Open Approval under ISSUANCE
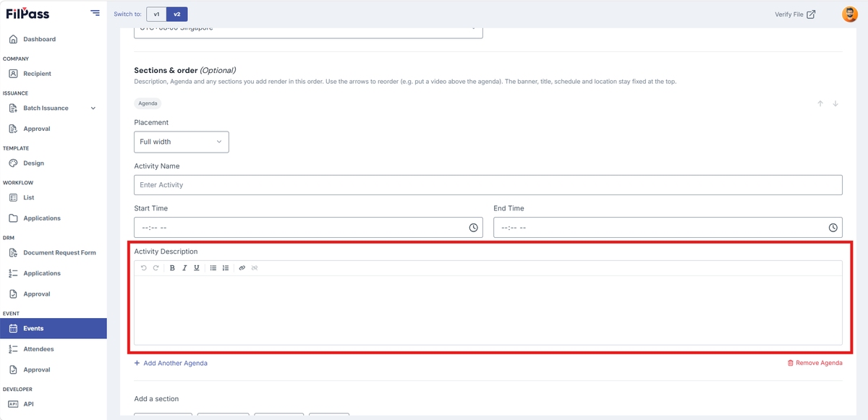This screenshot has width=868, height=420. [54, 129]
